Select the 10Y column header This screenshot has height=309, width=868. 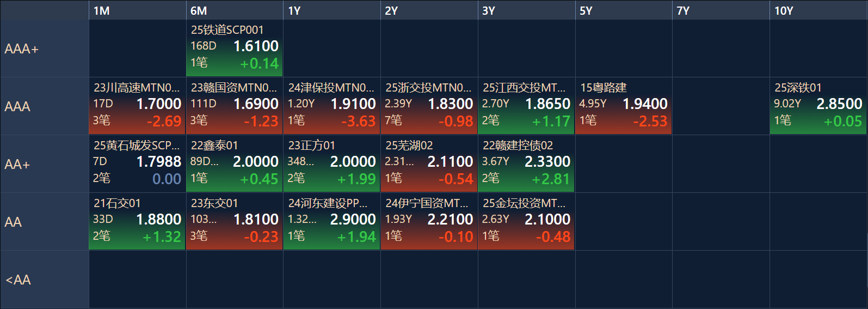coord(818,10)
